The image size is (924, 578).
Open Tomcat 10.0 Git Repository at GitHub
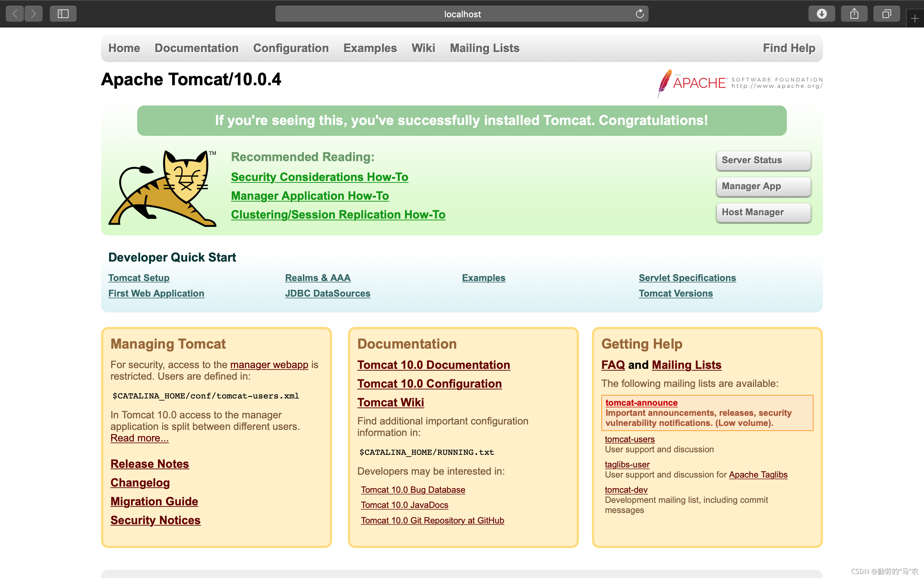pos(433,521)
